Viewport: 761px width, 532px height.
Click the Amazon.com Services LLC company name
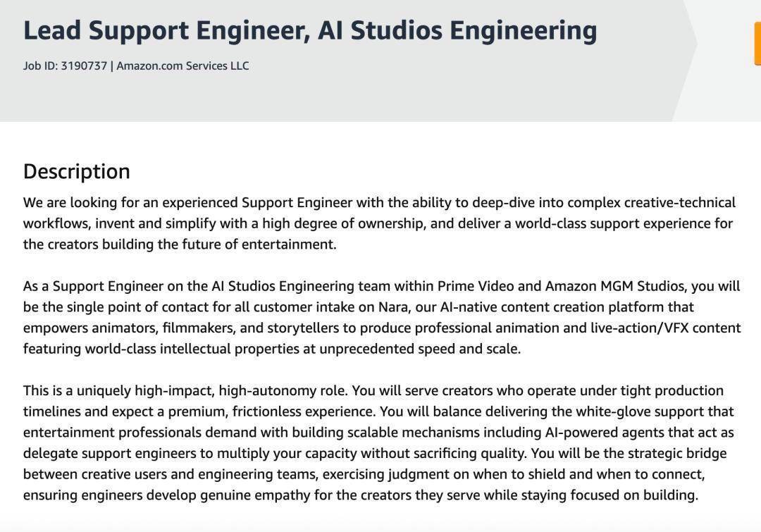click(x=182, y=66)
